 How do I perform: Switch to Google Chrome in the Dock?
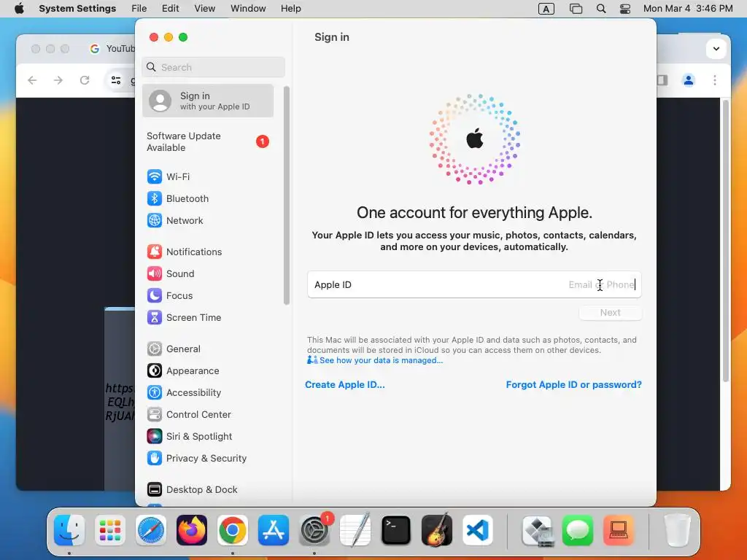(232, 530)
